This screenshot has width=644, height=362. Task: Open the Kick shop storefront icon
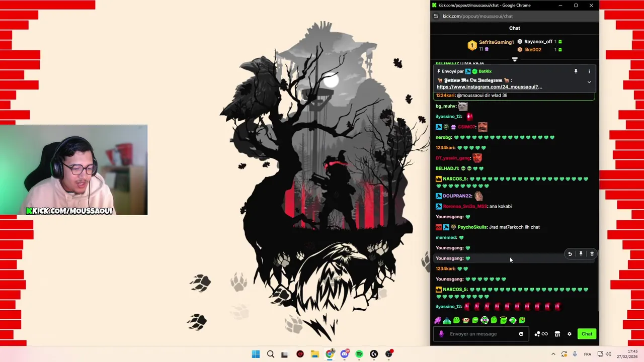557,334
